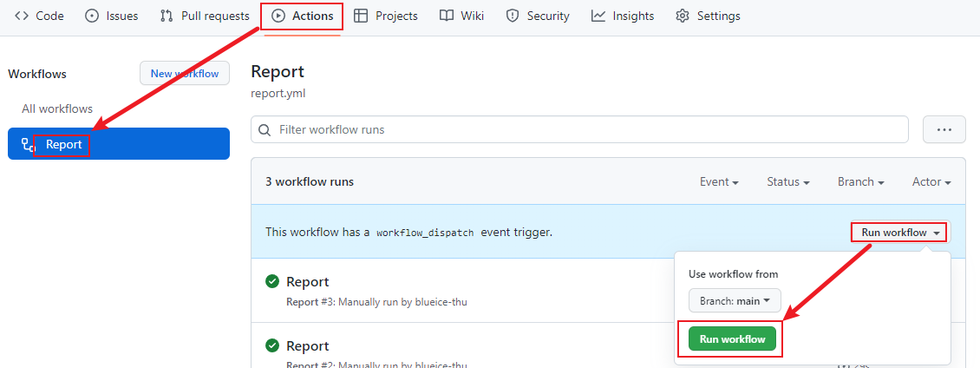Viewport: 980px width, 368px height.
Task: View the Insights tab
Action: pyautogui.click(x=623, y=16)
